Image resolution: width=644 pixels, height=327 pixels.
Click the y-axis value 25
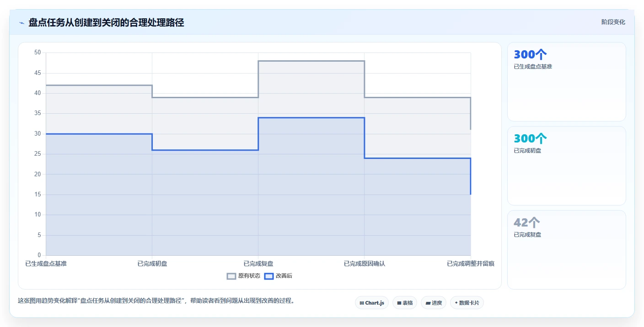(x=38, y=154)
